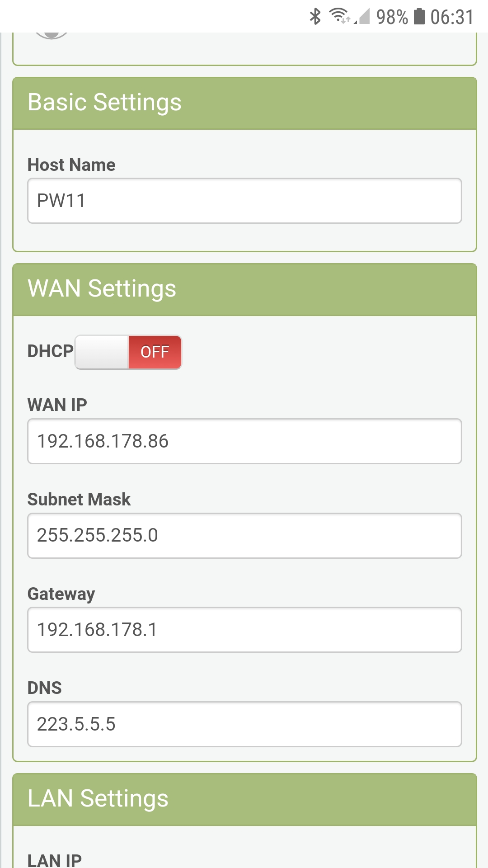This screenshot has width=488, height=868.
Task: Tap the Wi-Fi signal status icon
Action: tap(339, 16)
